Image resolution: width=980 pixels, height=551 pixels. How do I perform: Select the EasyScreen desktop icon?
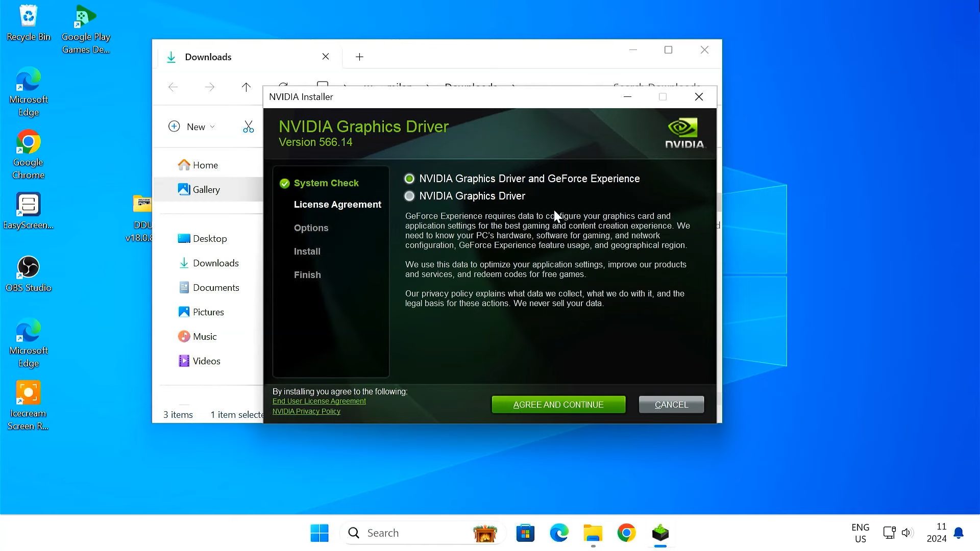[x=29, y=211]
